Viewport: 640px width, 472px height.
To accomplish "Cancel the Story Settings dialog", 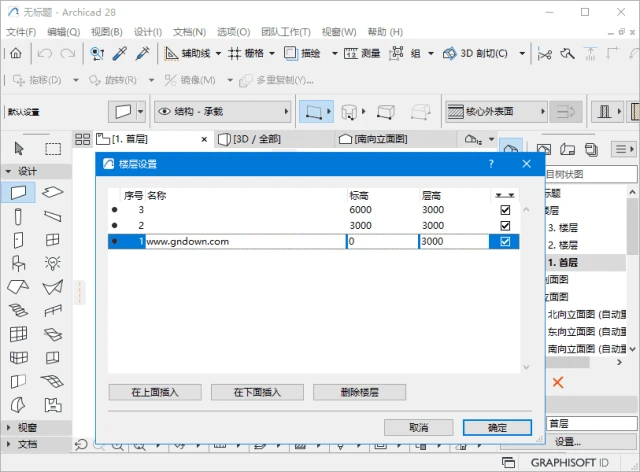I will point(418,427).
